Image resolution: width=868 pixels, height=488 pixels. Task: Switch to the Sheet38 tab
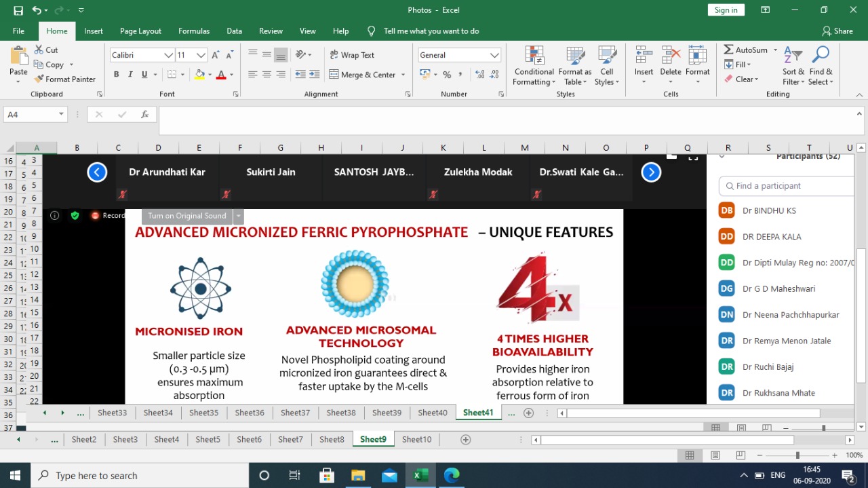coord(340,413)
